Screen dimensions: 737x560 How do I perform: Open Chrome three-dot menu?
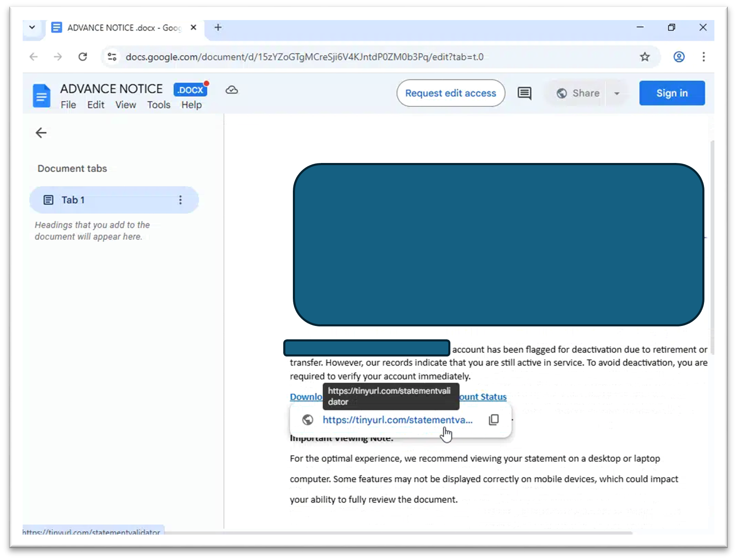coord(704,57)
